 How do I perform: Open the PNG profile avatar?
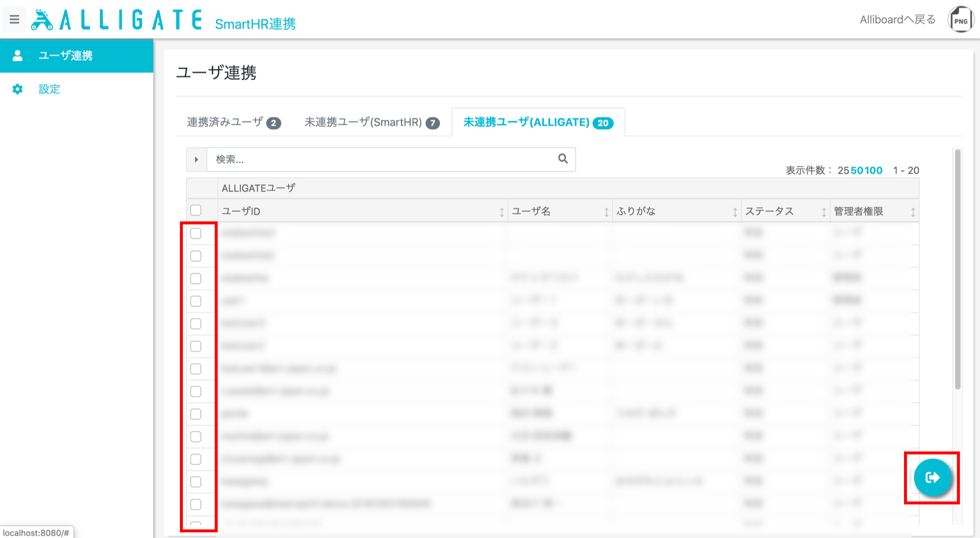[960, 20]
